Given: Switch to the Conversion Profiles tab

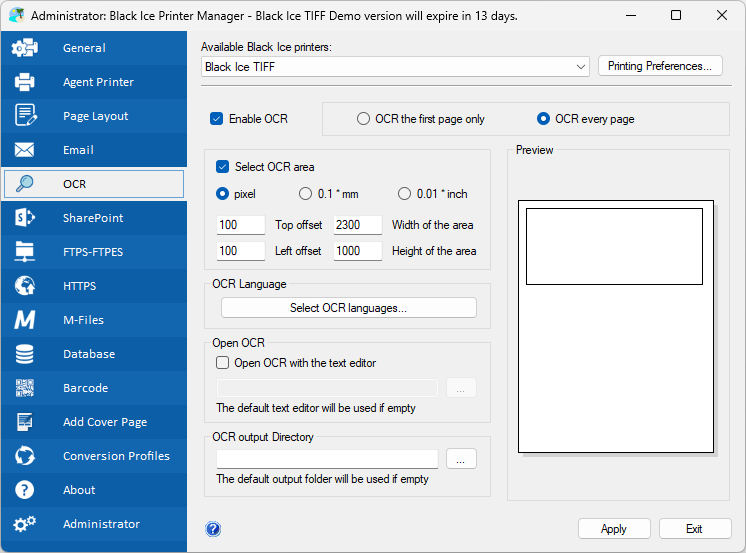Looking at the screenshot, I should pos(116,456).
